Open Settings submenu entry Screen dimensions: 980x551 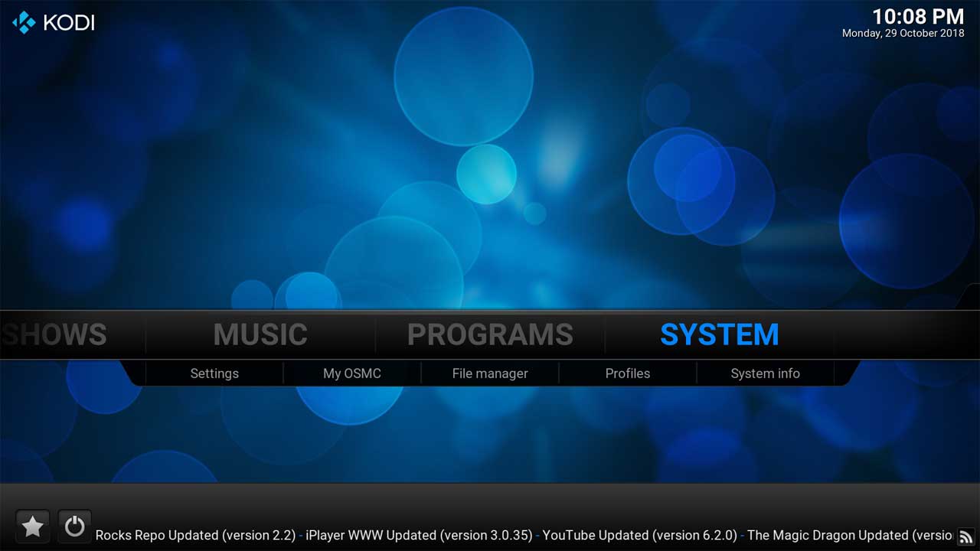tap(214, 373)
